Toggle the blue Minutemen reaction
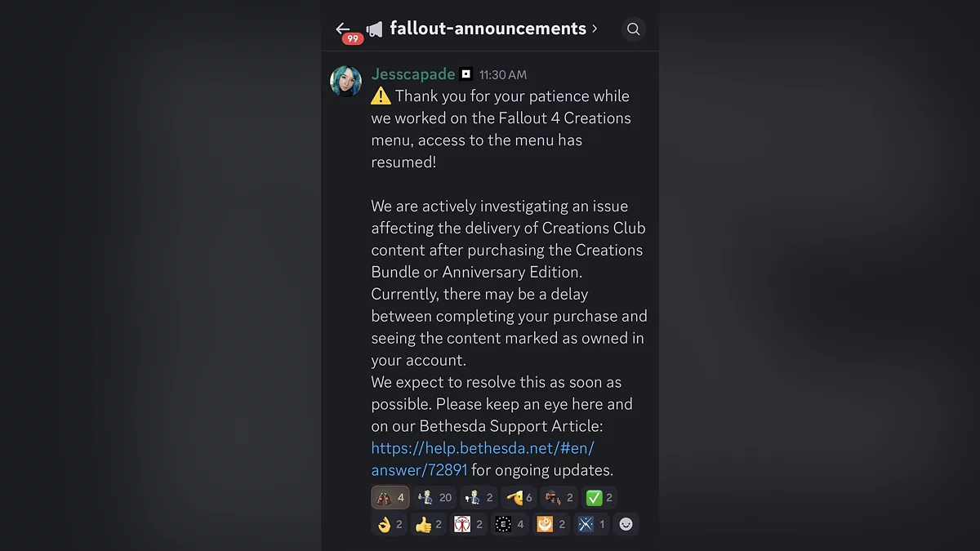This screenshot has height=551, width=980. click(591, 524)
